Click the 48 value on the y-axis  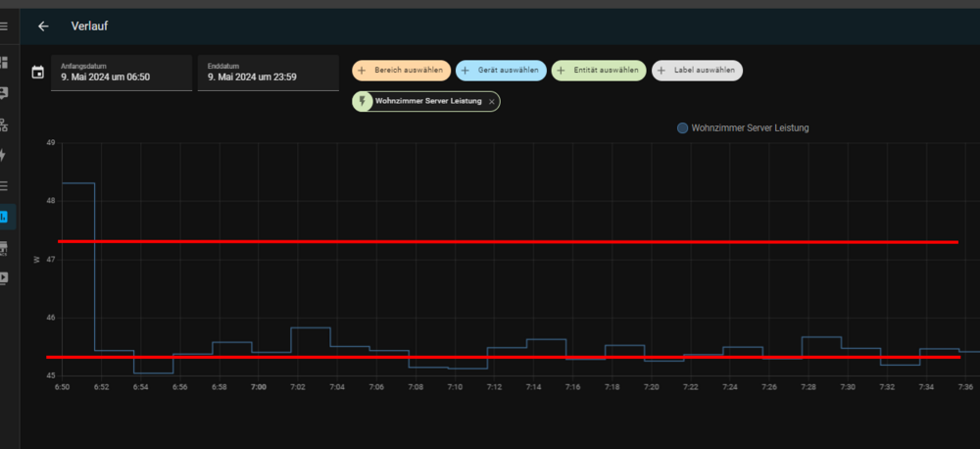pyautogui.click(x=51, y=201)
